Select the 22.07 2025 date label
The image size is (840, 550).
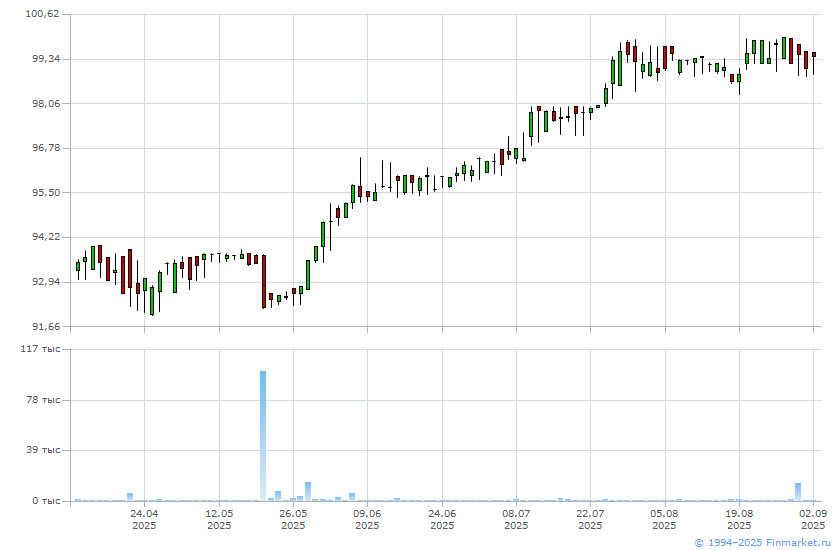click(590, 519)
